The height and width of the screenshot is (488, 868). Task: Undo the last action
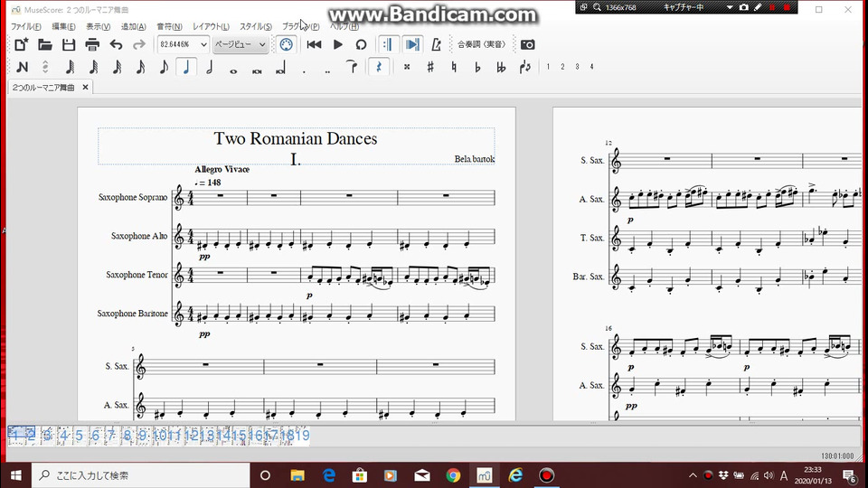(116, 45)
